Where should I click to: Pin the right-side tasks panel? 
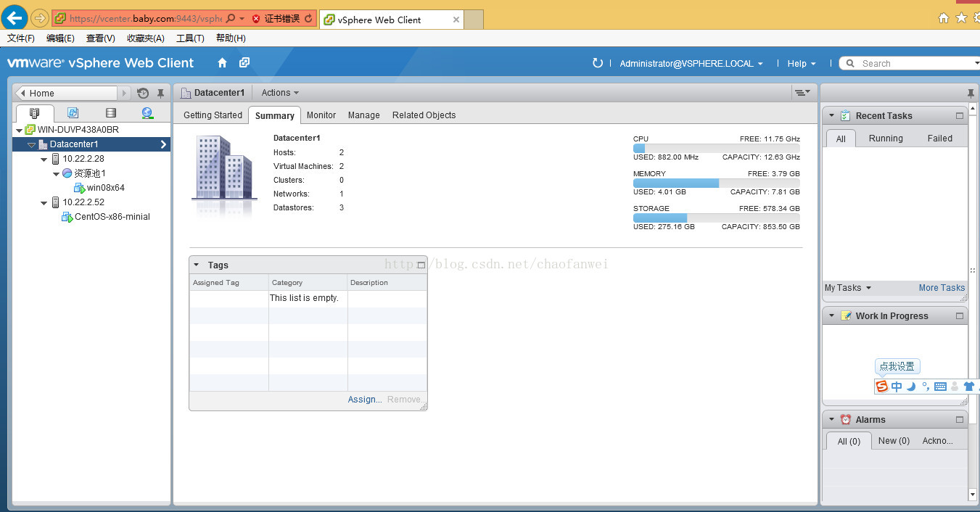click(971, 93)
